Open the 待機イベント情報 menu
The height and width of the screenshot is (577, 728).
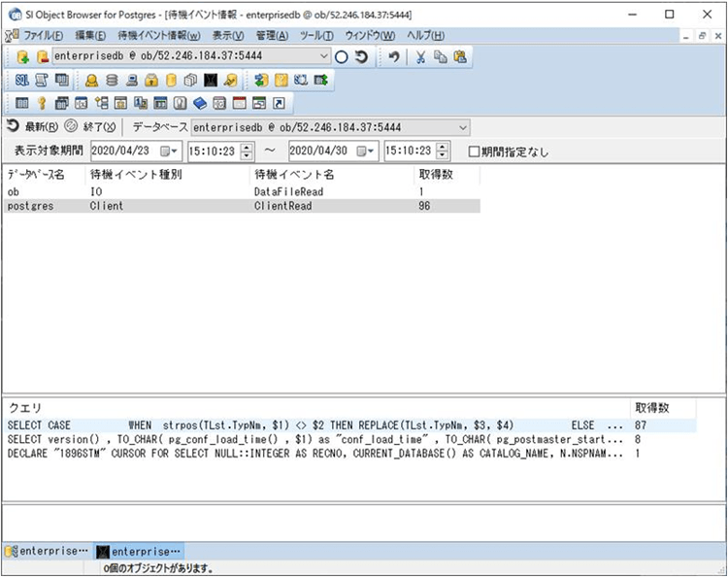pos(158,35)
